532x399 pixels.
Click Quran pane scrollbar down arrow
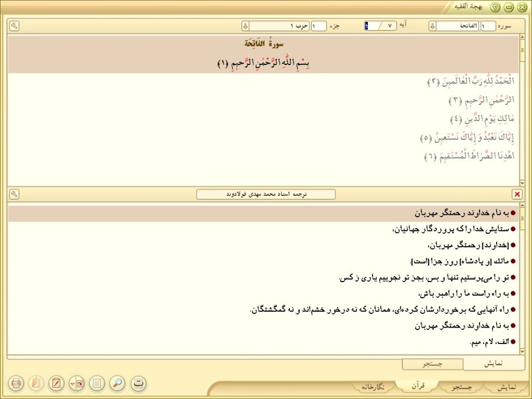pyautogui.click(x=522, y=183)
